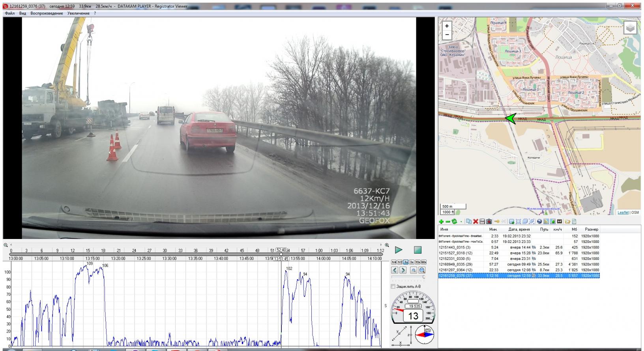This screenshot has width=644, height=351.
Task: Select file row 12152331_0330 (5)
Action: [519, 259]
